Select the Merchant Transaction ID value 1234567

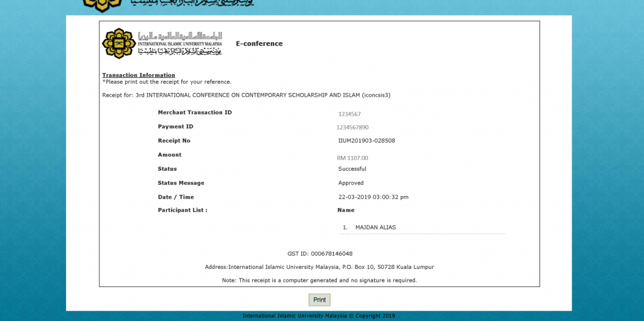pos(350,114)
